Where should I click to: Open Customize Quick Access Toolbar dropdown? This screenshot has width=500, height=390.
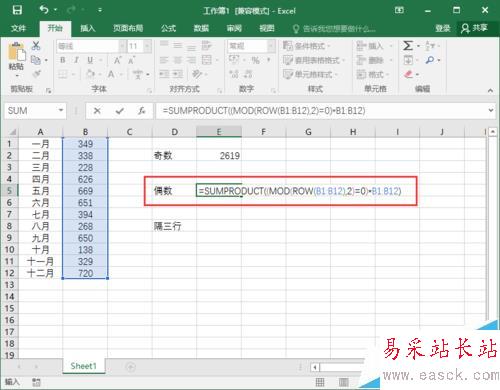[100, 10]
